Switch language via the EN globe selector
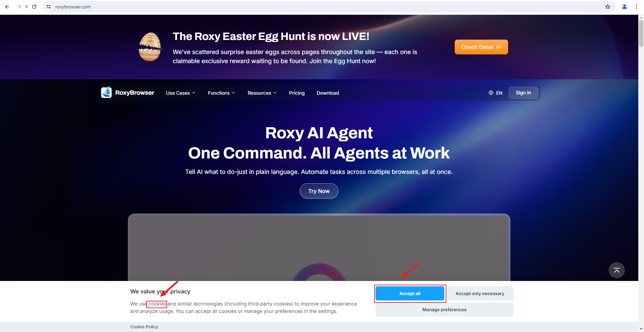Image resolution: width=644 pixels, height=332 pixels. coord(495,93)
